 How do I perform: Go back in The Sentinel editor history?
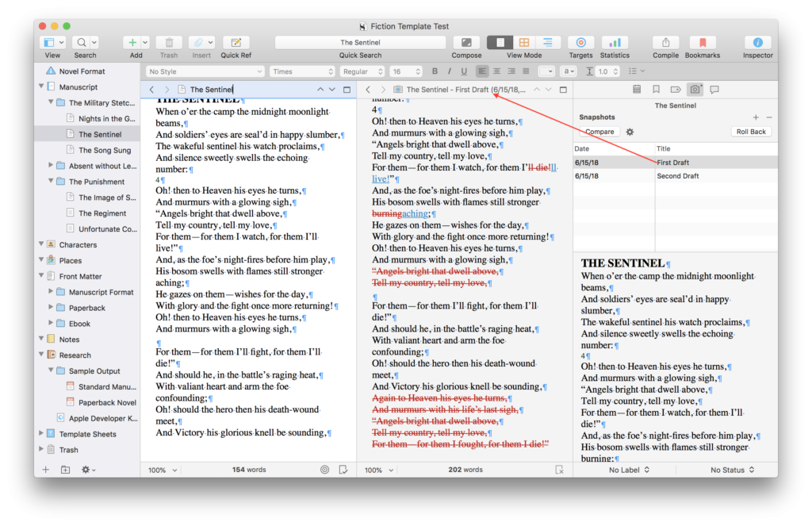tap(151, 90)
